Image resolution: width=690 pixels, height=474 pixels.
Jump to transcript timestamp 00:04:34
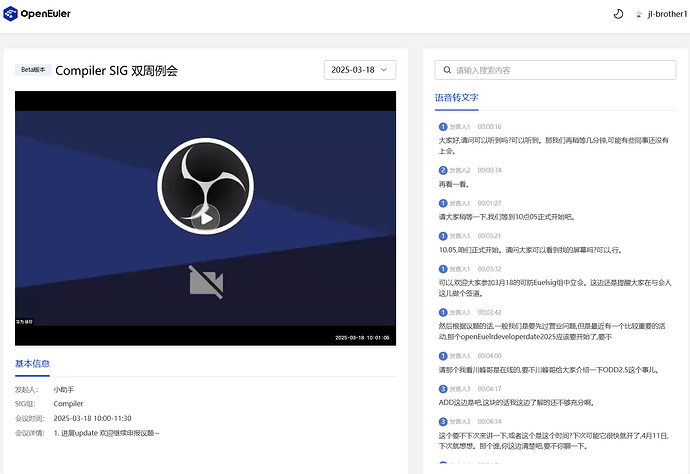pos(489,421)
